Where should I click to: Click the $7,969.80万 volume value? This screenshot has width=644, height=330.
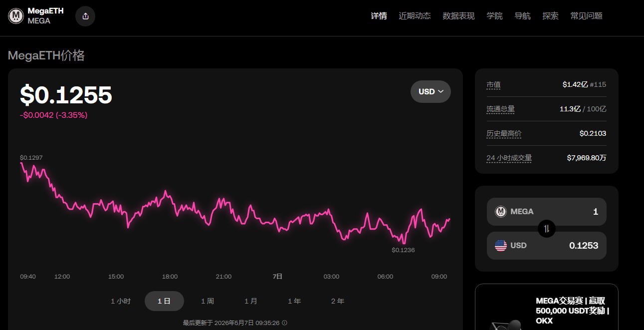coord(587,158)
